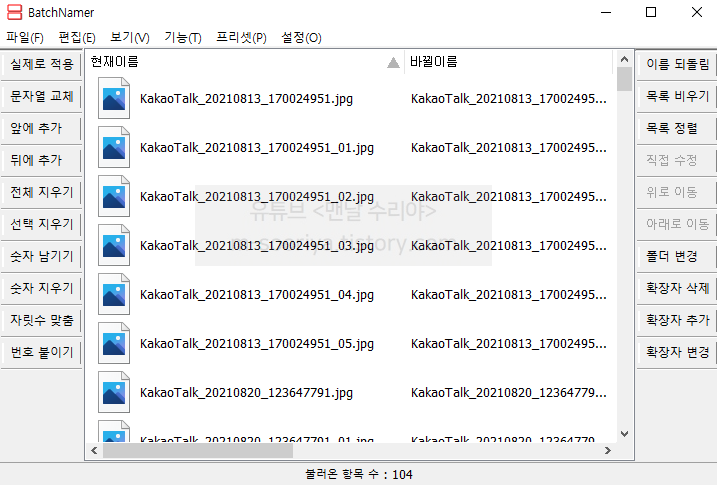
Task: Open the 보기(V) menu
Action: coord(130,37)
